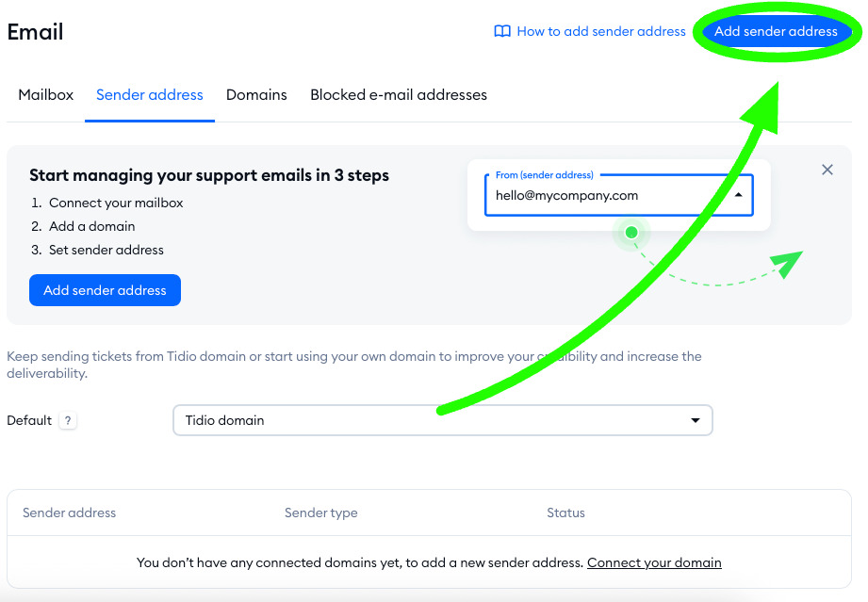Click the book icon beside the help link

tap(502, 31)
